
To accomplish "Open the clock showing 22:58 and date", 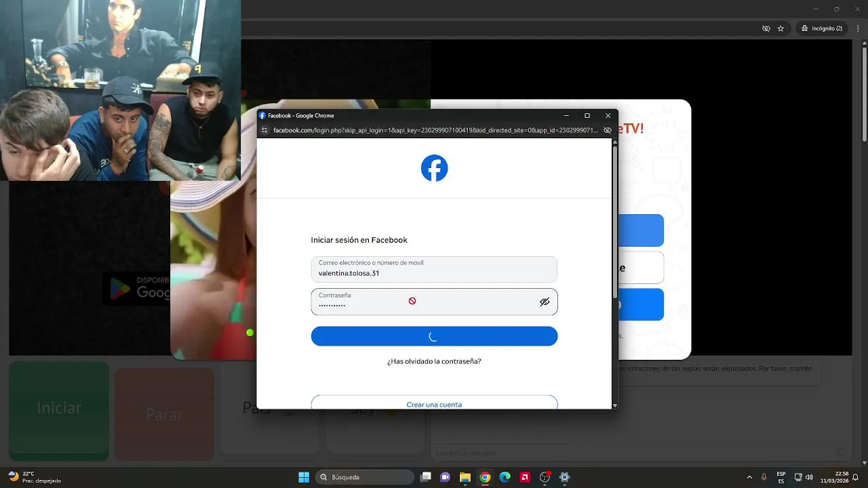I will [834, 477].
